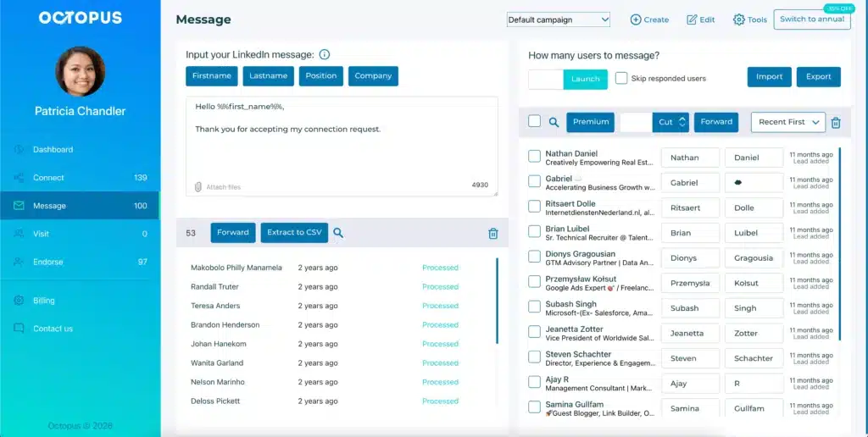Click the Extract to CSV button
This screenshot has height=437, width=868.
[x=294, y=232]
